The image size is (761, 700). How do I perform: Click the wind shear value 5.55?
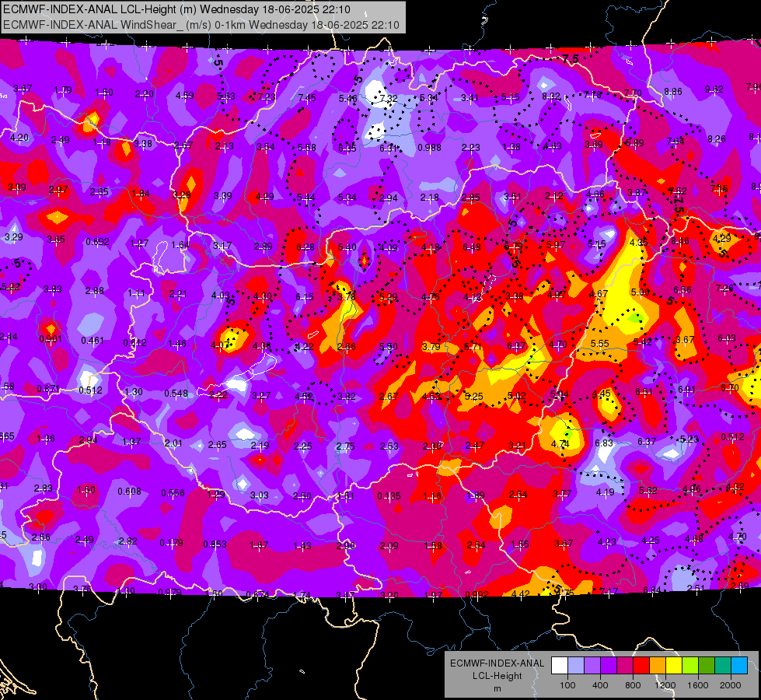coord(600,343)
